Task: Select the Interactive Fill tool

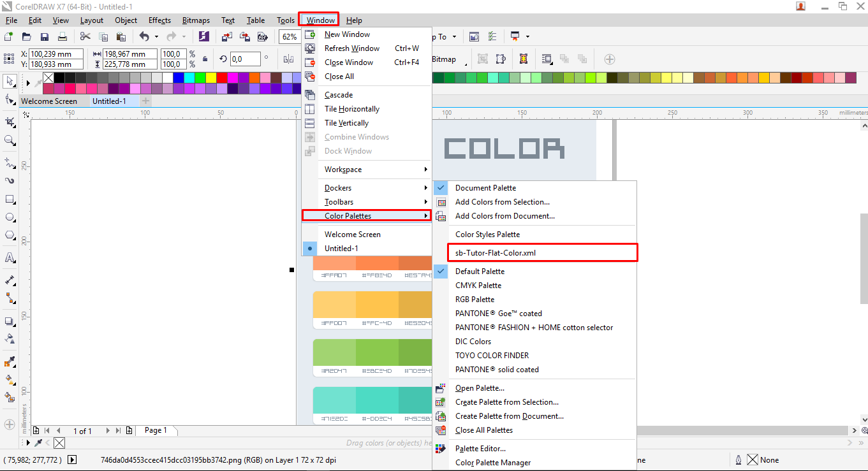Action: [10, 380]
